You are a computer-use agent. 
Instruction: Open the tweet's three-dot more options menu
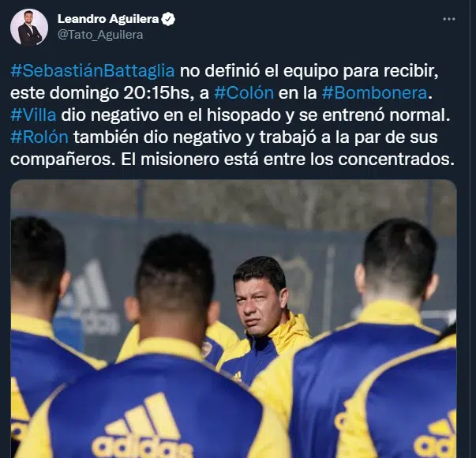click(x=449, y=19)
